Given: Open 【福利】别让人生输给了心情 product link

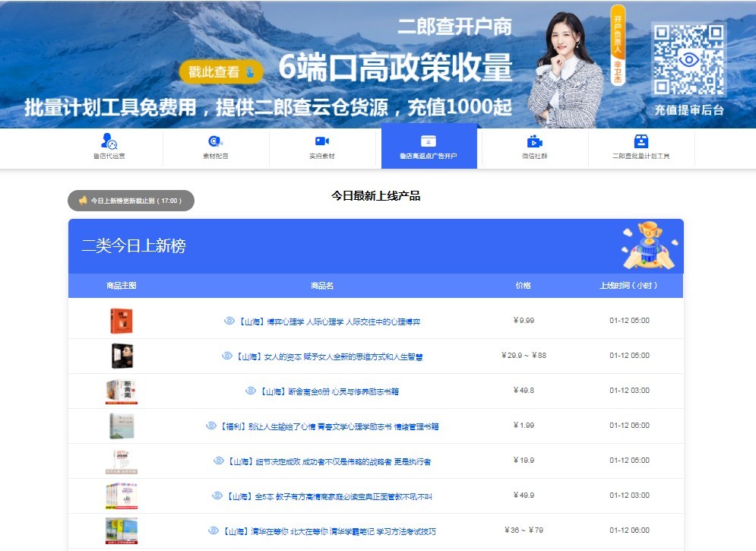Looking at the screenshot, I should tap(329, 426).
